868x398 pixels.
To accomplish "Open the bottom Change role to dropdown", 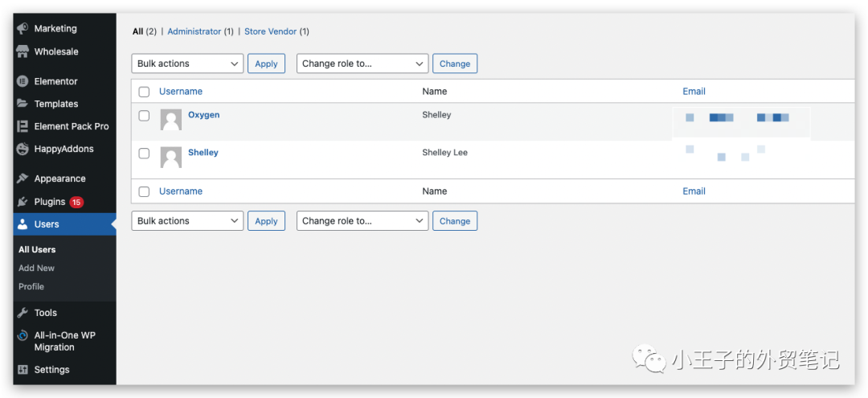I will coord(362,221).
